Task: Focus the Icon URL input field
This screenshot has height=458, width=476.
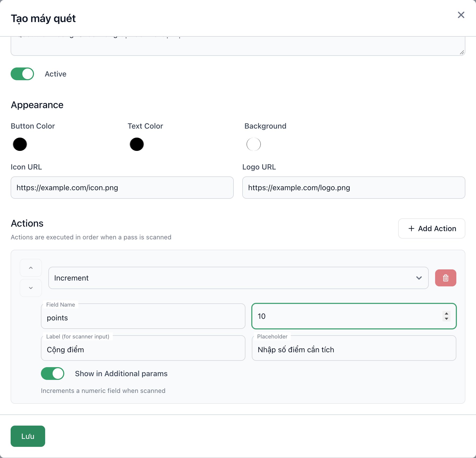Action: click(x=122, y=188)
